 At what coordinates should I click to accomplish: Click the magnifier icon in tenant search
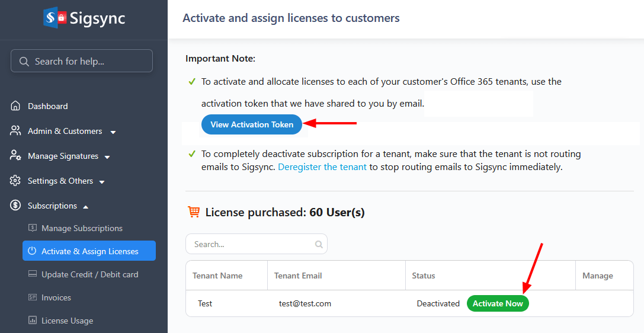pyautogui.click(x=319, y=244)
